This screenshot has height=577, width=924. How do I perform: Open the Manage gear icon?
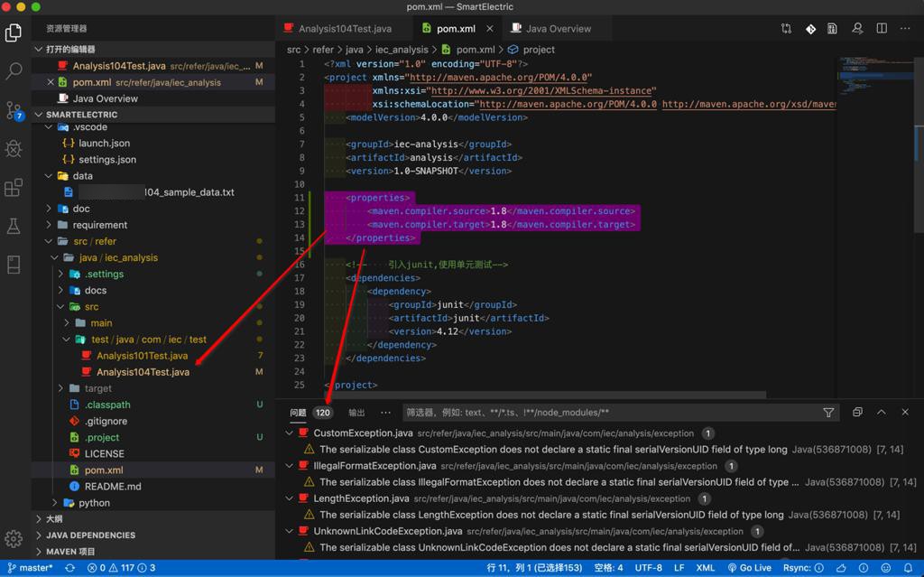[14, 538]
